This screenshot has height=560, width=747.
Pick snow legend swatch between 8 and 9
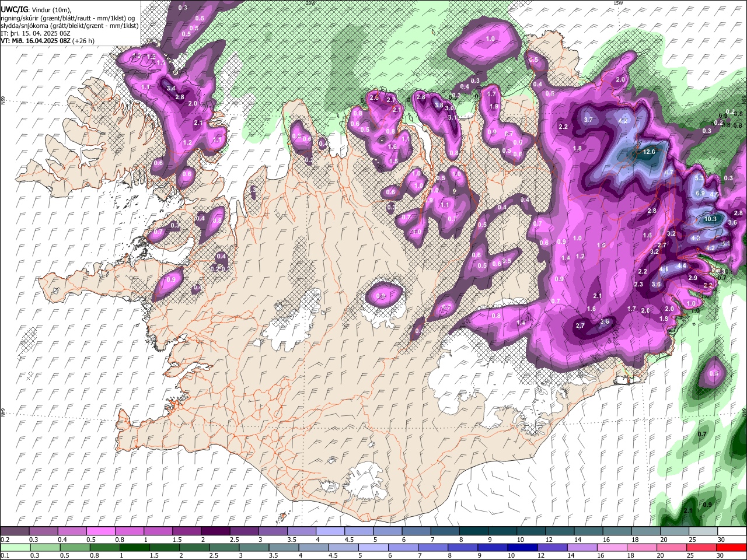click(473, 531)
